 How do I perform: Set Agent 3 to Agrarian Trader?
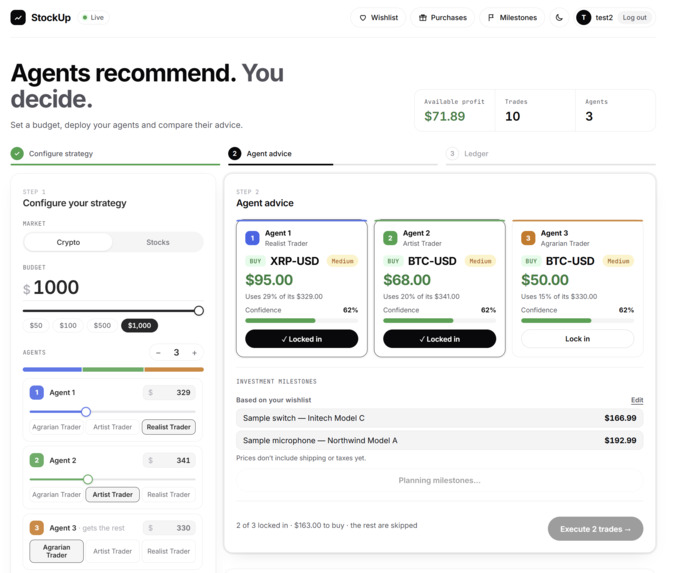point(56,551)
